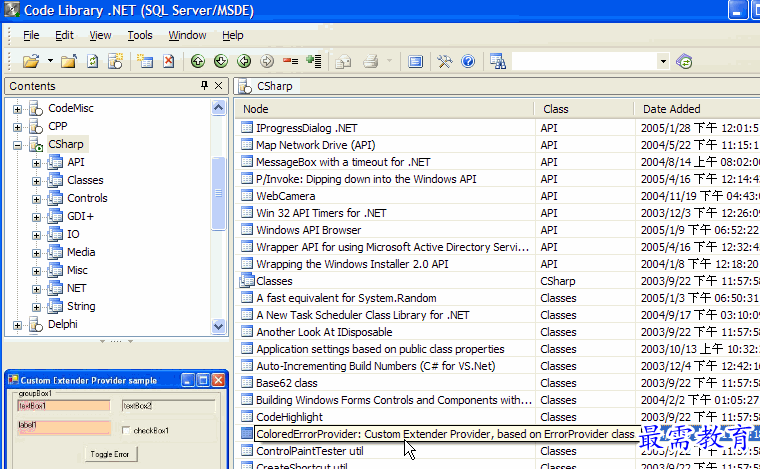The height and width of the screenshot is (469, 760).
Task: Expand the API tree node
Action: click(x=36, y=163)
